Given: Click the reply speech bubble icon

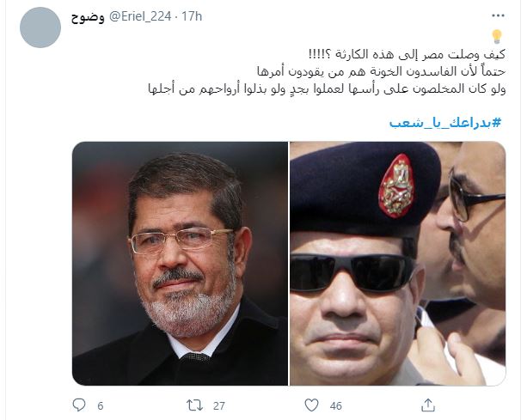Looking at the screenshot, I should tap(79, 405).
